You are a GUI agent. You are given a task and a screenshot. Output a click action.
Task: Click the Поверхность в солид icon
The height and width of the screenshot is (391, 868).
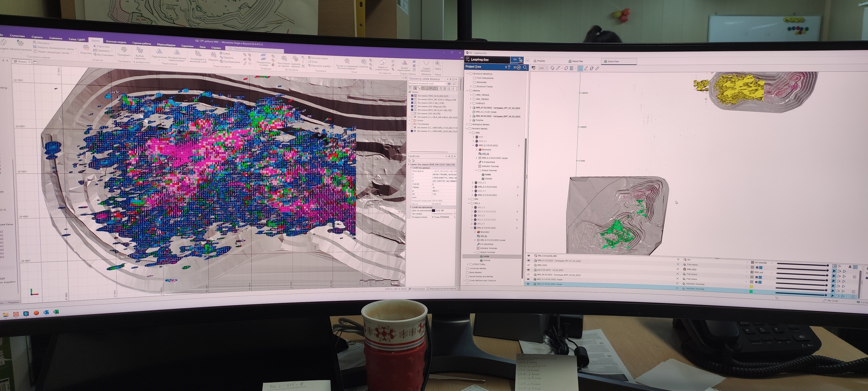(x=263, y=57)
